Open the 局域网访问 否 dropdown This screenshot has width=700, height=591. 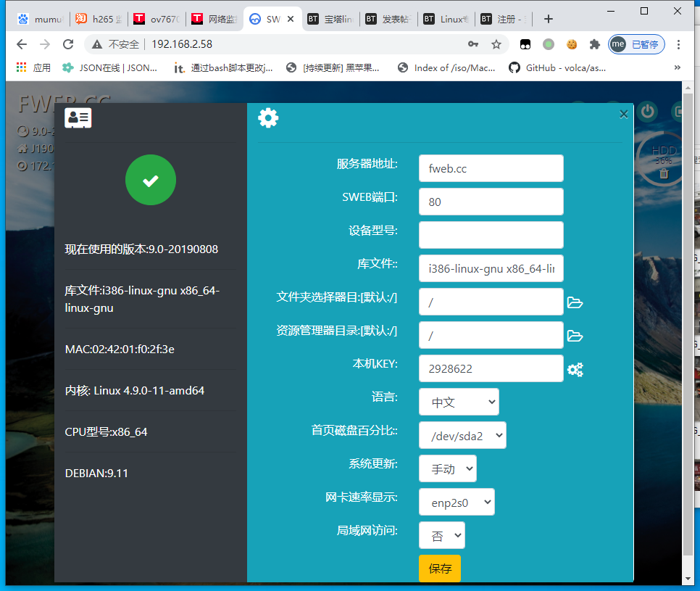(x=442, y=535)
